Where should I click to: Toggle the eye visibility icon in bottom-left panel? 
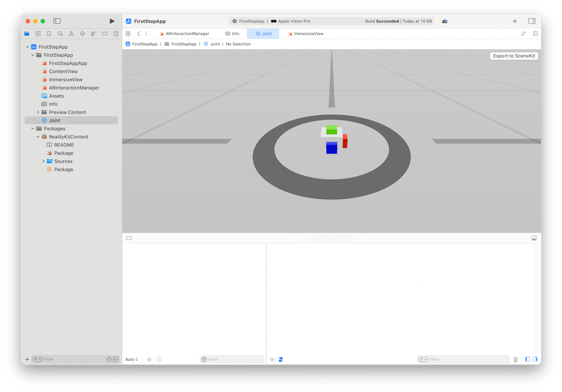pos(149,359)
